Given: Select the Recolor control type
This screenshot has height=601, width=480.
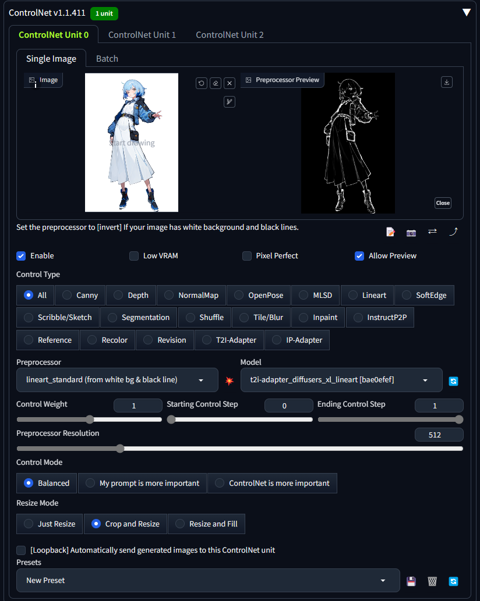Looking at the screenshot, I should [108, 340].
